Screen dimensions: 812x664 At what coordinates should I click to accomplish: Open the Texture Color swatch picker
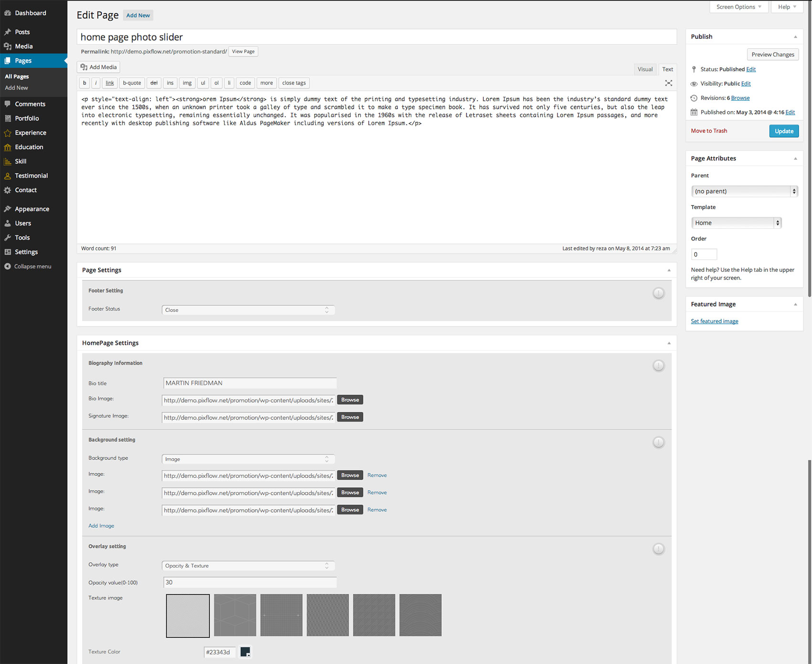[x=245, y=652]
